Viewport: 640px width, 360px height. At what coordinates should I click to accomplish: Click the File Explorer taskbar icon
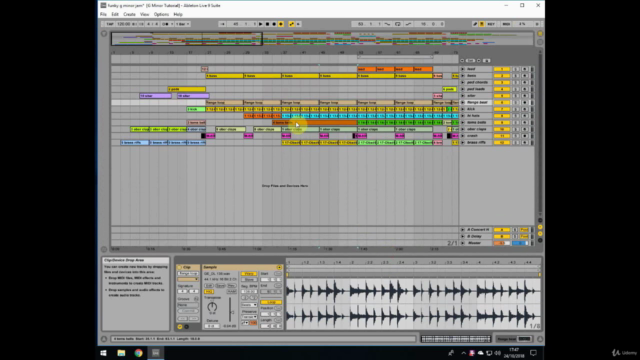coord(121,353)
